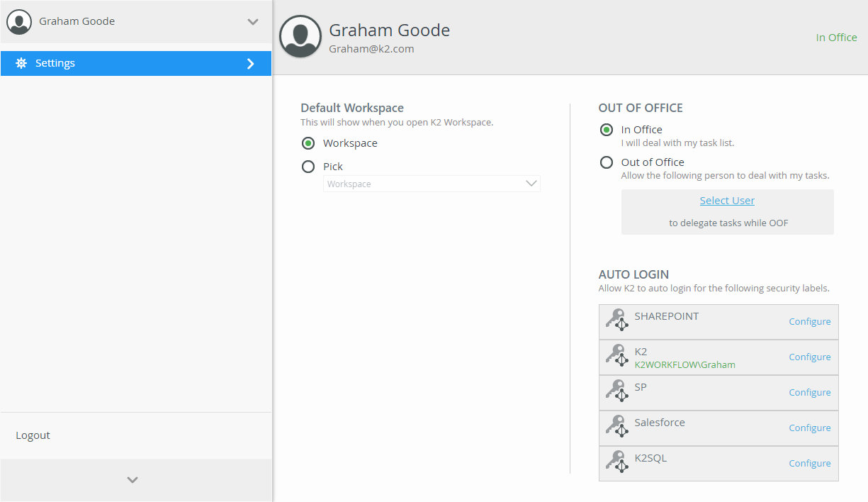
Task: Select the Pick radio option
Action: coord(308,167)
